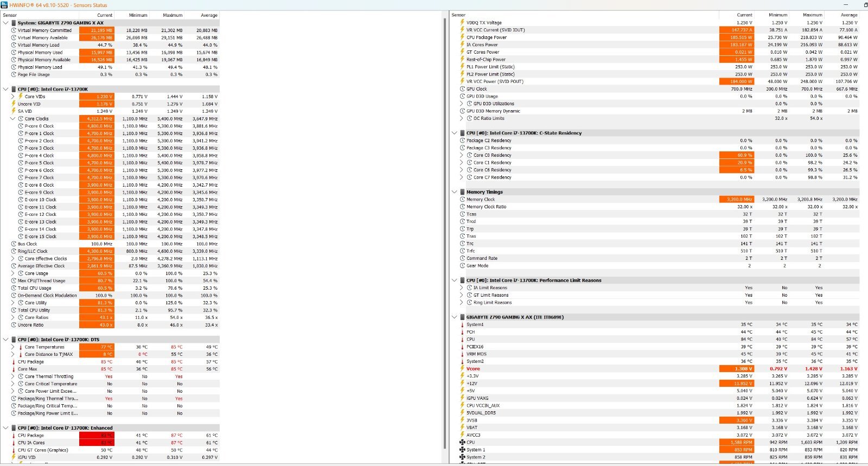The height and width of the screenshot is (466, 868).
Task: Collapse the System GIGABYTE Z790 GAMING X AX group
Action: click(x=5, y=23)
